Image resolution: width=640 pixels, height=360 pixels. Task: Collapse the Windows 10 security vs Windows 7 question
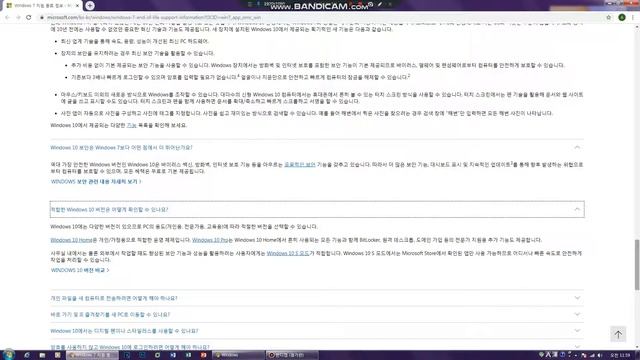coord(317,147)
